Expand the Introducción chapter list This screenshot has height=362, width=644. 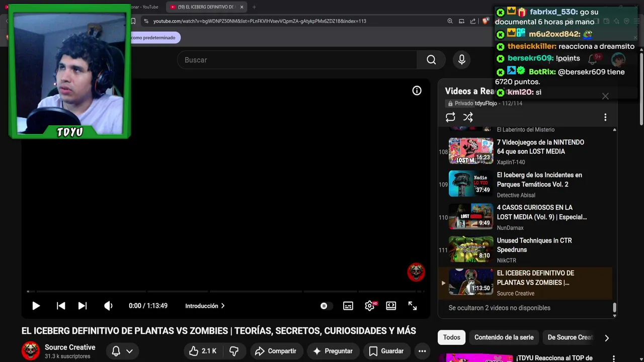(205, 306)
